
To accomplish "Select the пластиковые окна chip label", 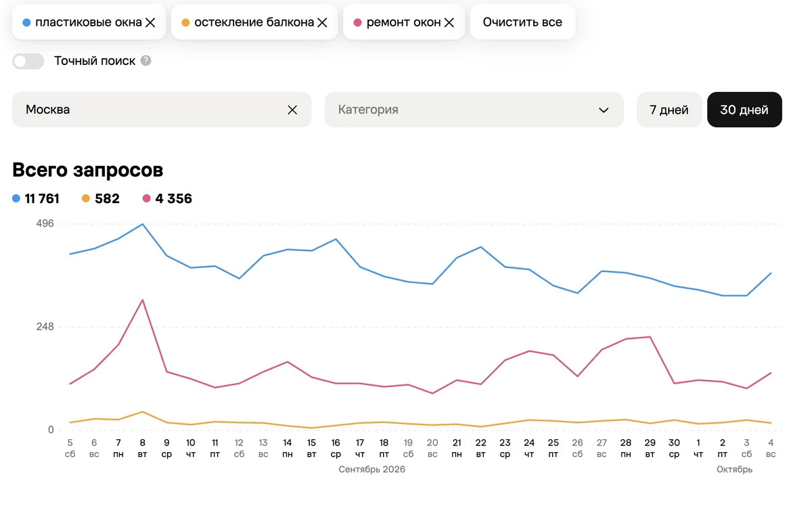I will (x=89, y=22).
